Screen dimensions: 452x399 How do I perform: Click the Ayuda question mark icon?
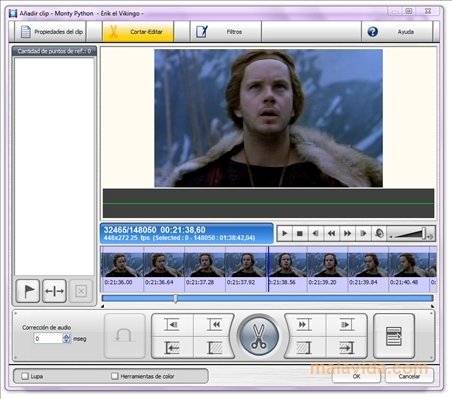372,32
